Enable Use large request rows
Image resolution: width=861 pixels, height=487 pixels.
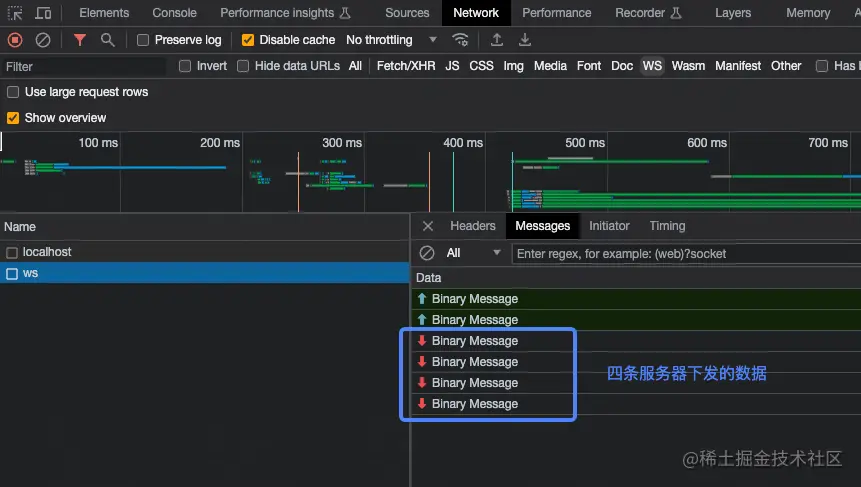(13, 92)
